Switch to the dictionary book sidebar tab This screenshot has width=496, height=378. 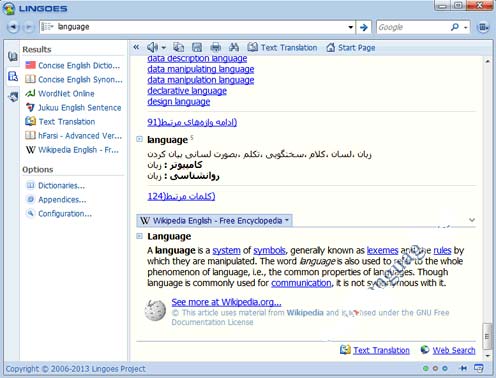coord(13,56)
